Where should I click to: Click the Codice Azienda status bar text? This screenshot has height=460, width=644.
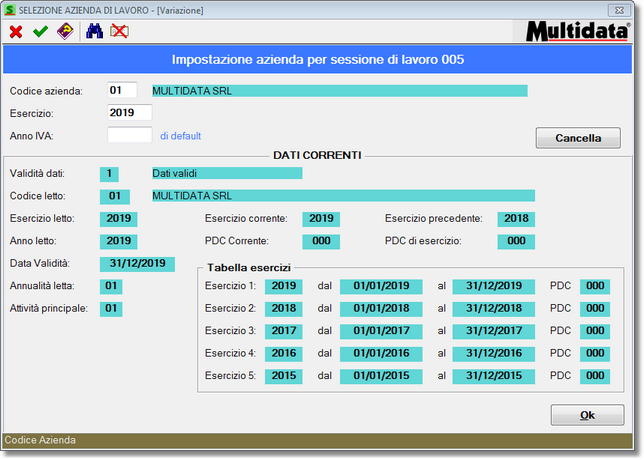[40, 440]
